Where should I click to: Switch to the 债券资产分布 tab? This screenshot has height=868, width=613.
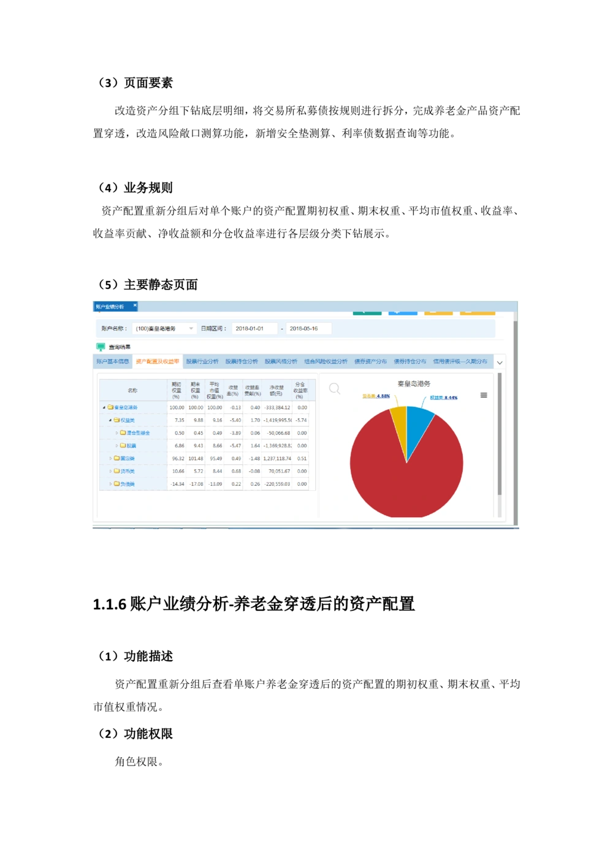tap(370, 361)
